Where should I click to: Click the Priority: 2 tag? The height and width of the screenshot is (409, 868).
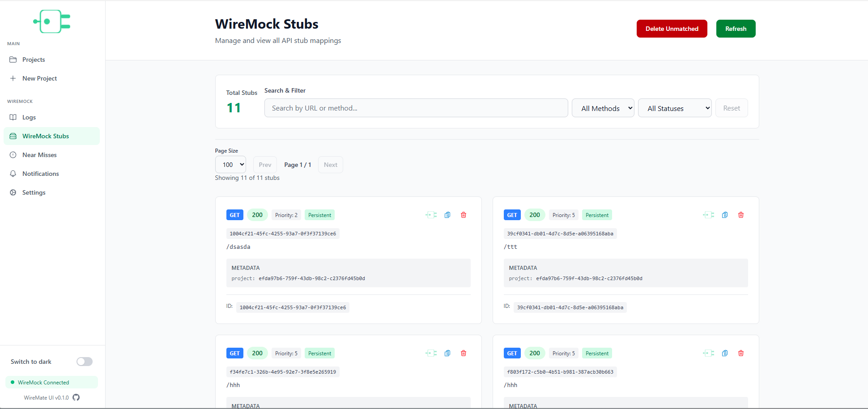tap(286, 215)
